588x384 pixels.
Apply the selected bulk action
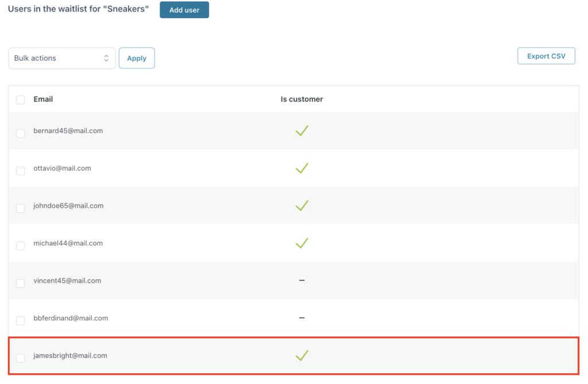pos(137,58)
